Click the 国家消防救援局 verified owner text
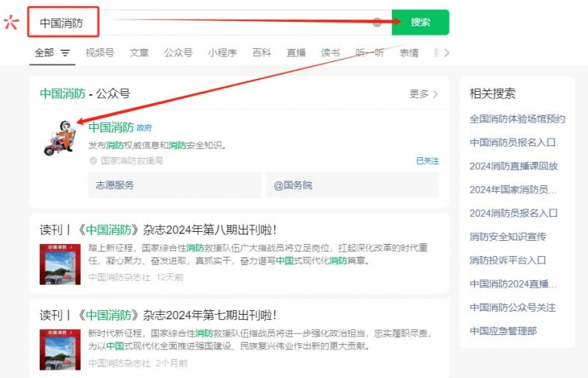This screenshot has height=378, width=588. click(132, 160)
